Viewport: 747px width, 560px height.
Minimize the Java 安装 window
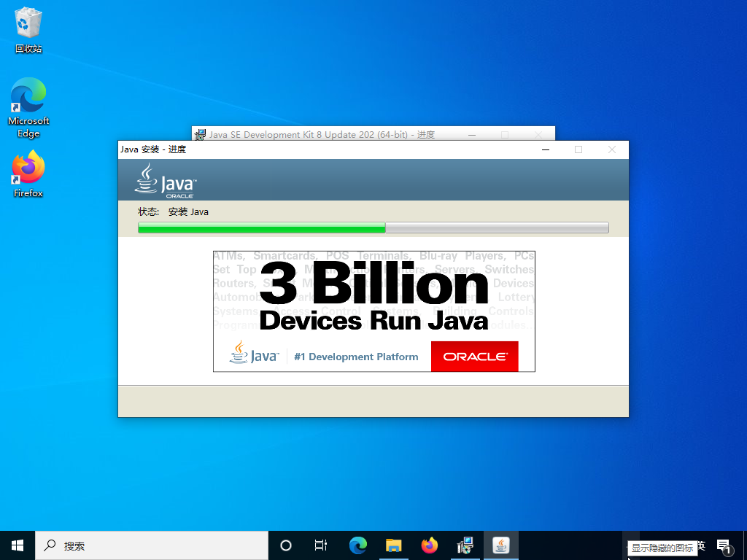point(546,149)
